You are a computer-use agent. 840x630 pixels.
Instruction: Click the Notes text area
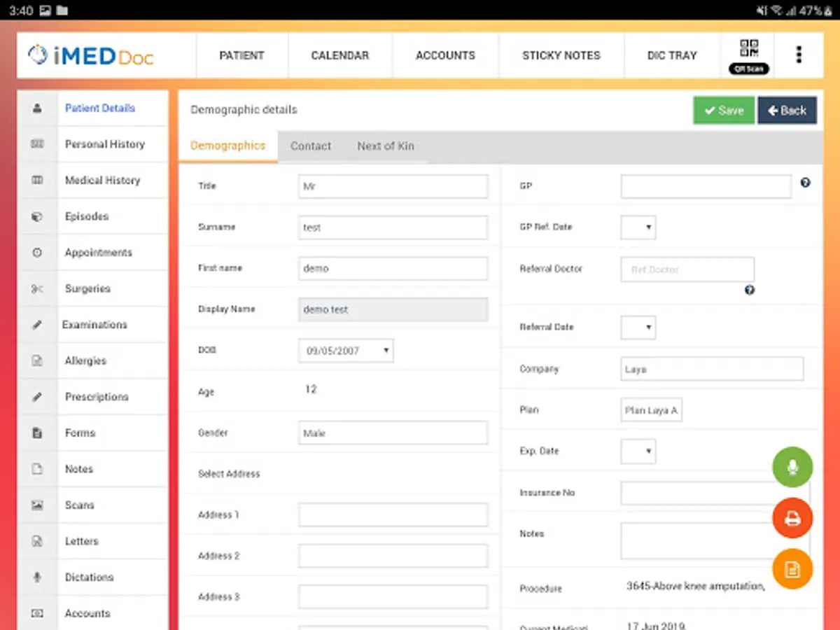click(x=714, y=540)
